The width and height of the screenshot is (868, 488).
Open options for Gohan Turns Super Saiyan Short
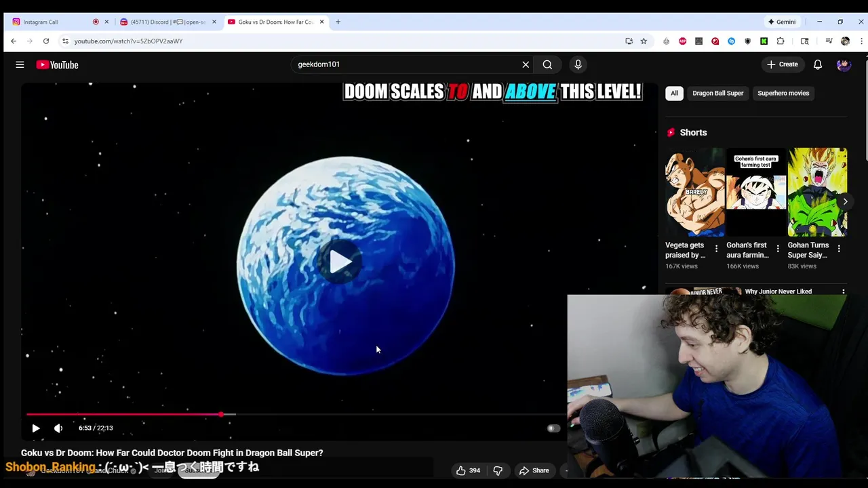pos(839,249)
